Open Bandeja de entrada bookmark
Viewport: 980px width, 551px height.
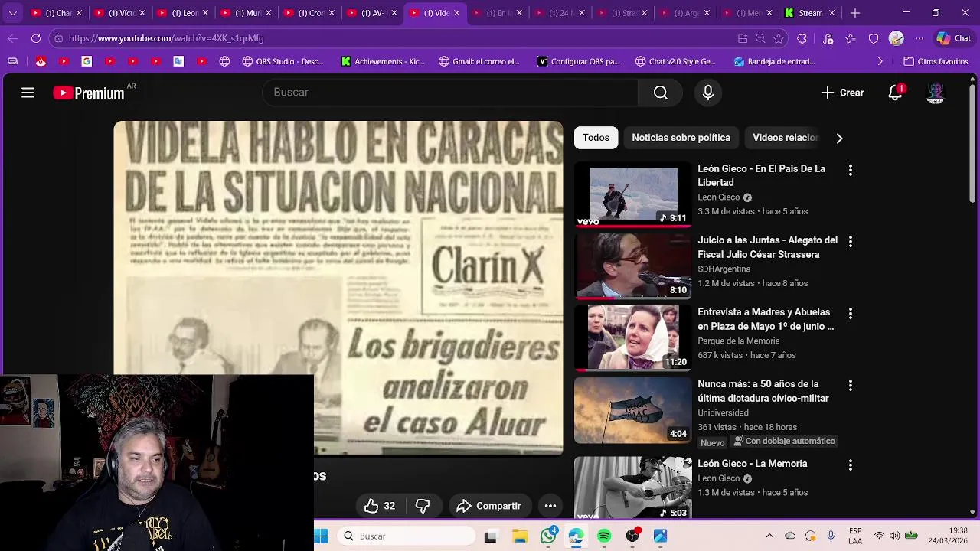point(774,61)
